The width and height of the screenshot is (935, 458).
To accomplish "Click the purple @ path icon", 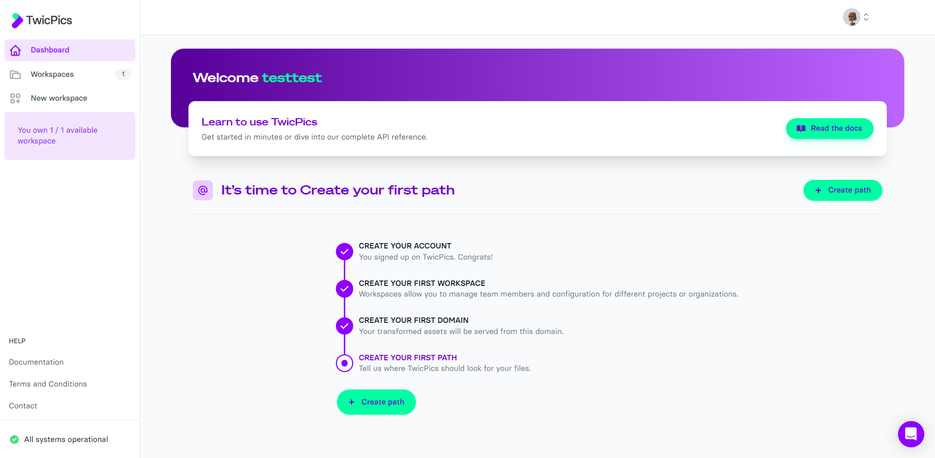I will tap(203, 190).
